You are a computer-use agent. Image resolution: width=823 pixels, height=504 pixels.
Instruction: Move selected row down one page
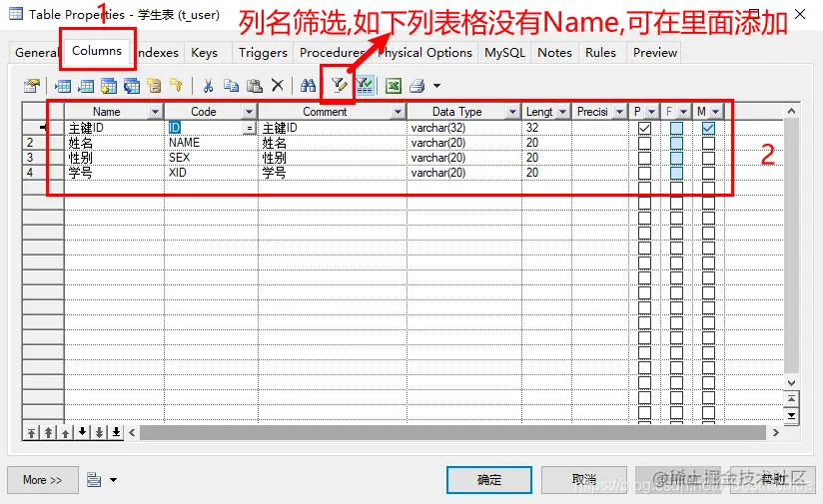coord(99,433)
